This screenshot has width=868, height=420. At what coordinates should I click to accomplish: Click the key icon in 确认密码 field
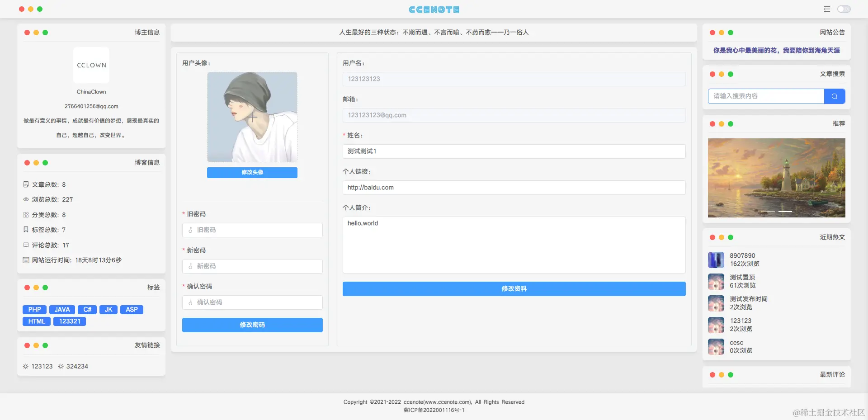pyautogui.click(x=190, y=302)
